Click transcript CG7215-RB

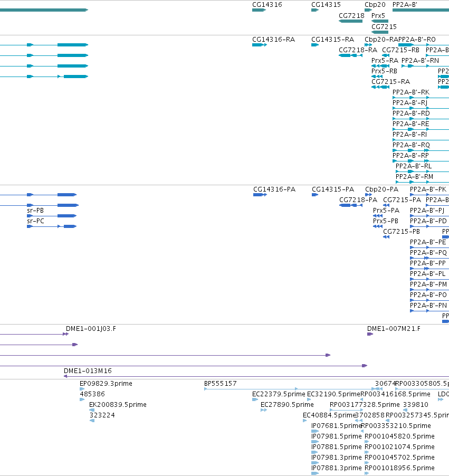click(400, 50)
